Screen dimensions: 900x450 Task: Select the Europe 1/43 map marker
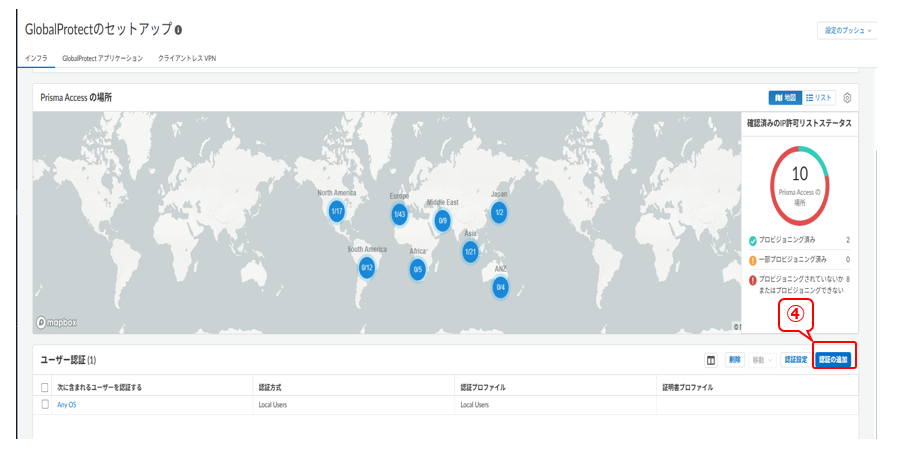click(399, 215)
